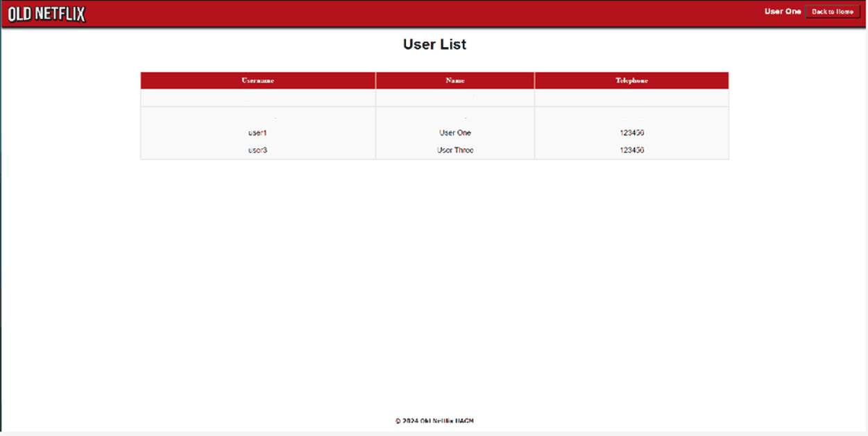This screenshot has width=868, height=436.
Task: Select the Username column header
Action: (258, 80)
